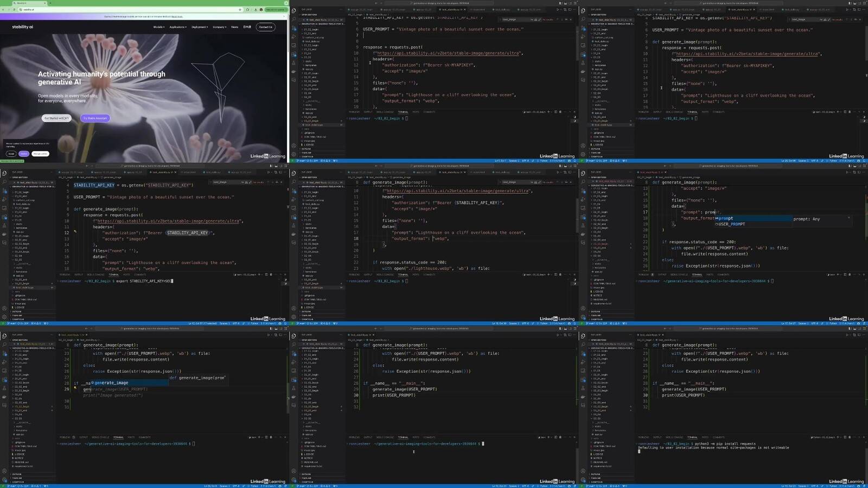Open Company dropdown on stability.ai navigation
Screen dimensions: 868x488
click(220, 27)
